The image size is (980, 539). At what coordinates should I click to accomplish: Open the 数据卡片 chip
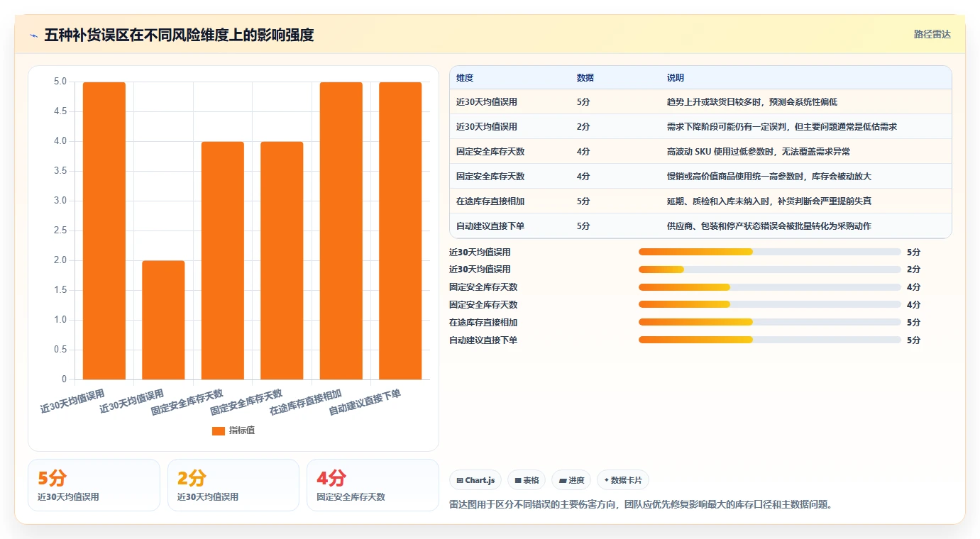click(623, 480)
